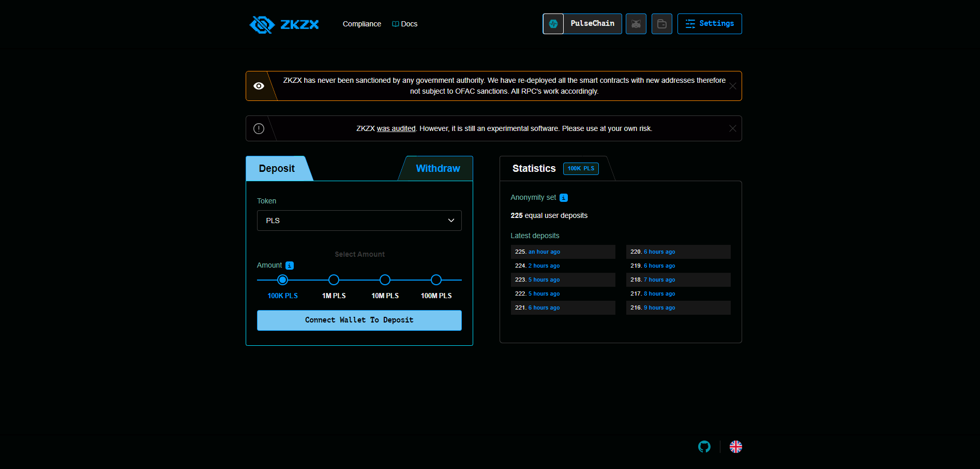Dismiss the OFAC sanctions notice

[x=733, y=86]
